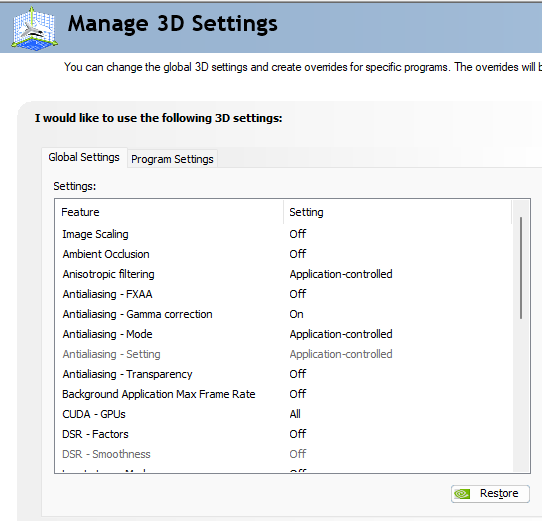Click the NVIDIA logo on Restore button

point(462,494)
